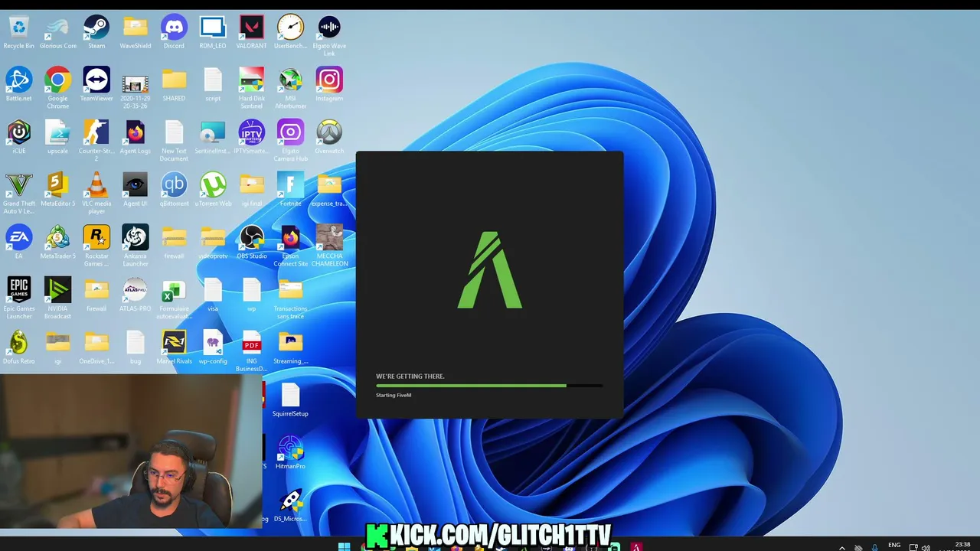Screen dimensions: 980x551
Task: Launch MSI Afterburner shortcut
Action: pos(290,80)
